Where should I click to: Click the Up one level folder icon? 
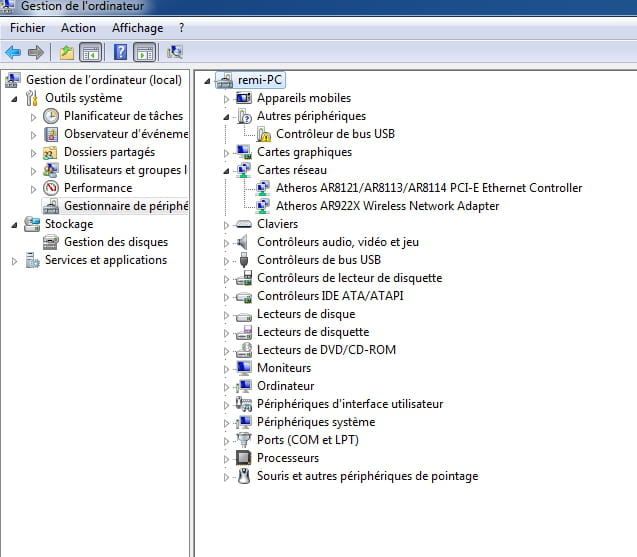(x=67, y=52)
